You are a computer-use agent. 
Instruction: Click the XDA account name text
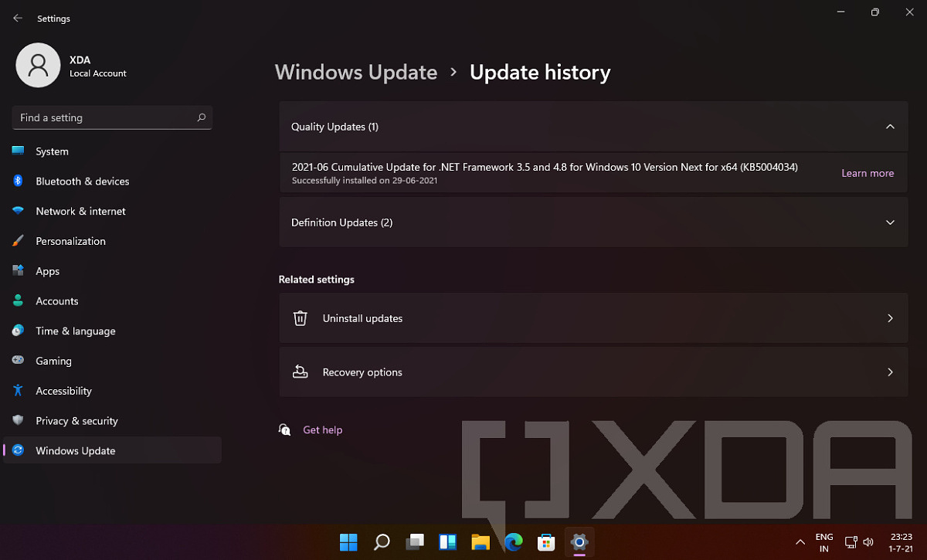80,59
